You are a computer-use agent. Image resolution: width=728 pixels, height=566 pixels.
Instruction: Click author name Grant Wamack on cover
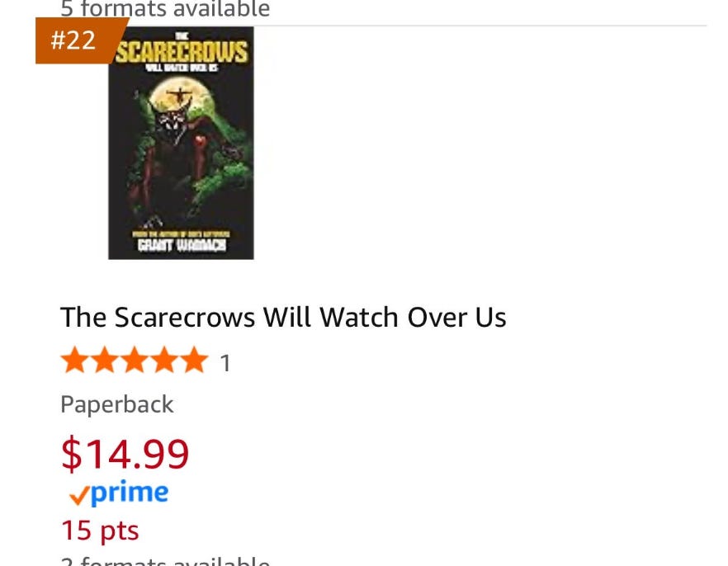click(x=182, y=244)
